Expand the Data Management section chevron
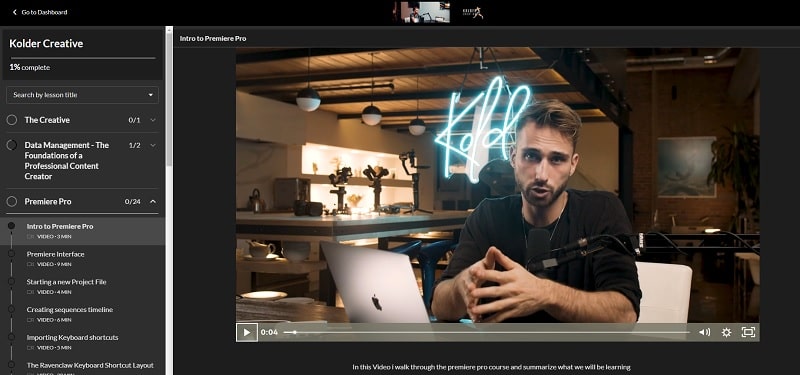The image size is (800, 375). click(x=153, y=145)
